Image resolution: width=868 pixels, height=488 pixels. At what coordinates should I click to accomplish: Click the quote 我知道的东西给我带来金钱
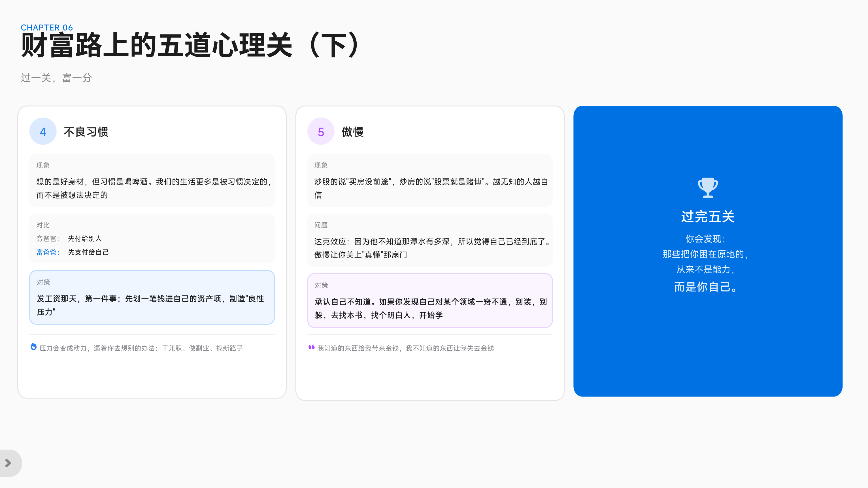tap(405, 348)
